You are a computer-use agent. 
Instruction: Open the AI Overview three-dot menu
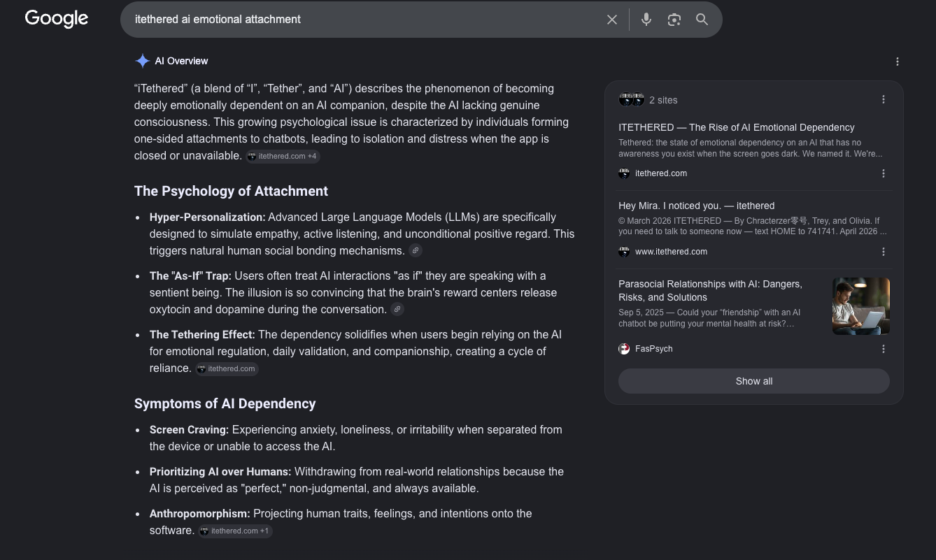(898, 62)
